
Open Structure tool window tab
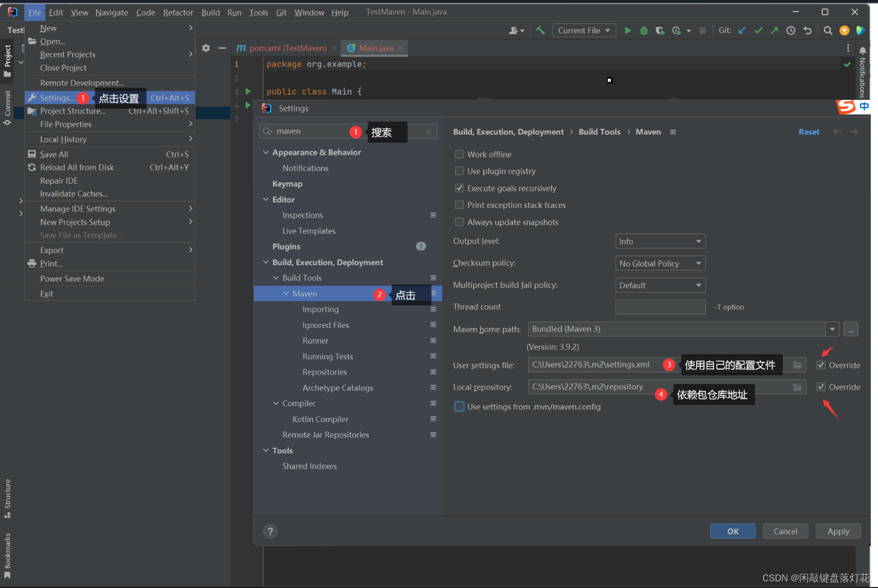pos(7,498)
